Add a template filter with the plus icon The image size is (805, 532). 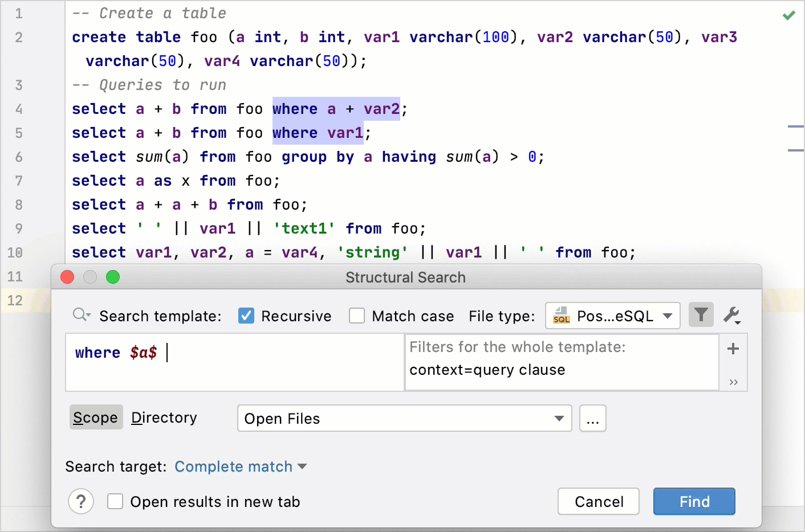[x=733, y=349]
